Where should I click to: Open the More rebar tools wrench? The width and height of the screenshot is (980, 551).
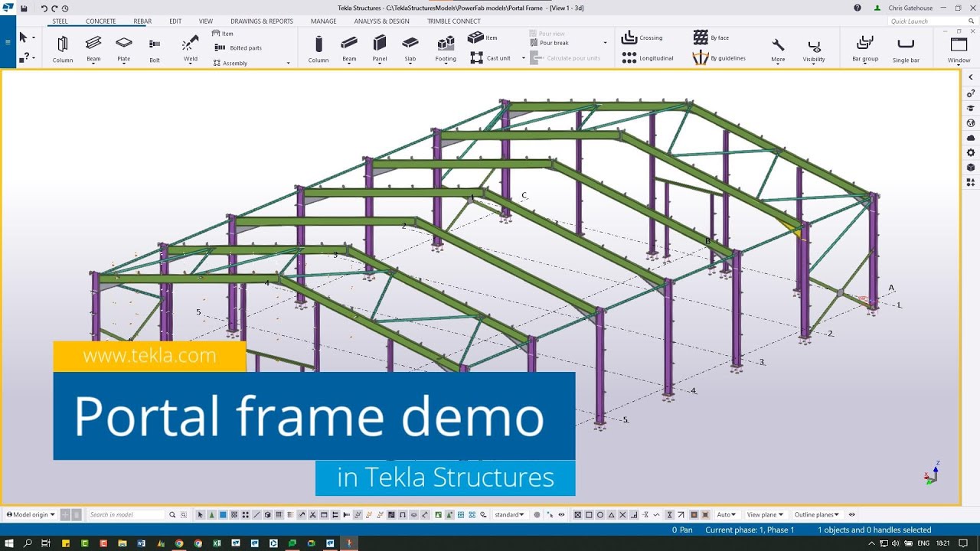pos(778,49)
